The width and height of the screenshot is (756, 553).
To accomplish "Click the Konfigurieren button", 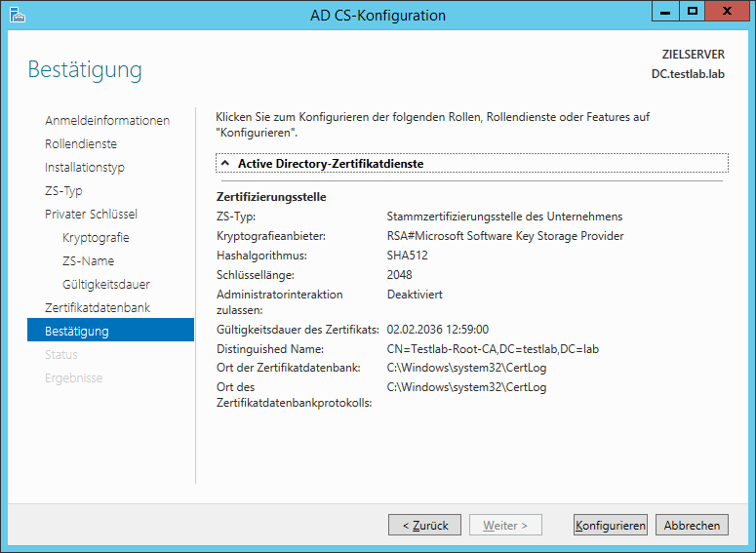I will [x=611, y=525].
